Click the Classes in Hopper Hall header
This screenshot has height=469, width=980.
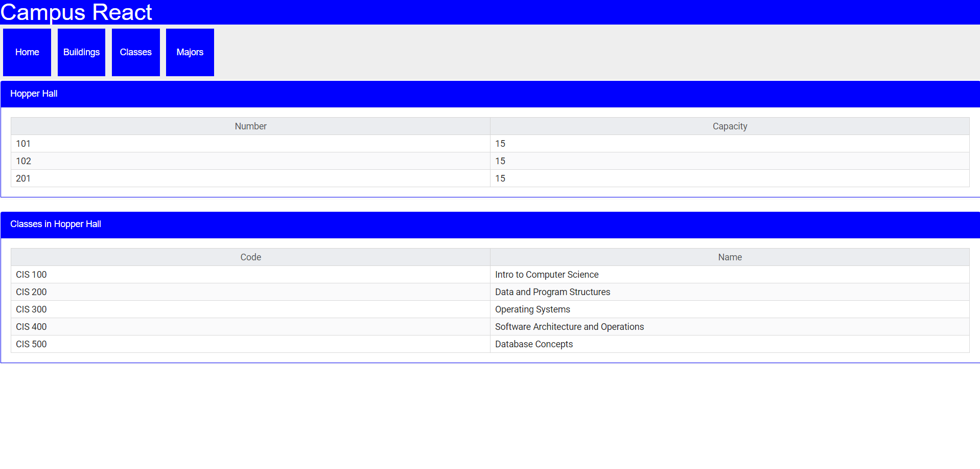point(490,225)
